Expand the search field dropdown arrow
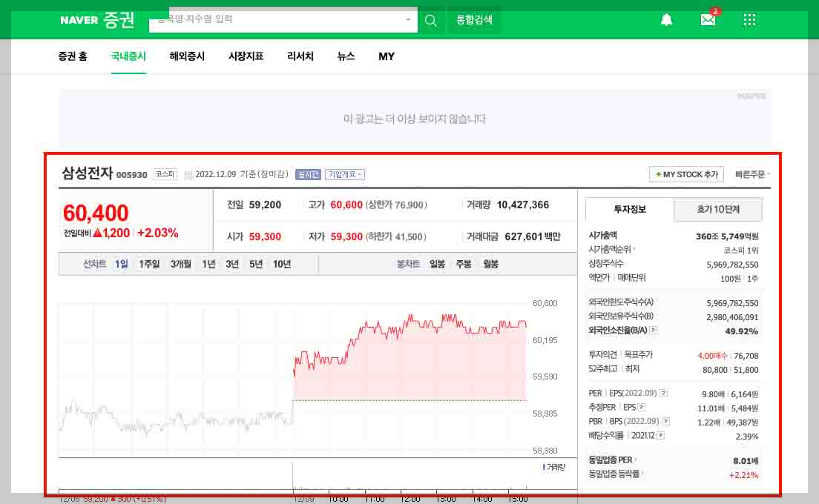819x504 pixels. [x=408, y=20]
